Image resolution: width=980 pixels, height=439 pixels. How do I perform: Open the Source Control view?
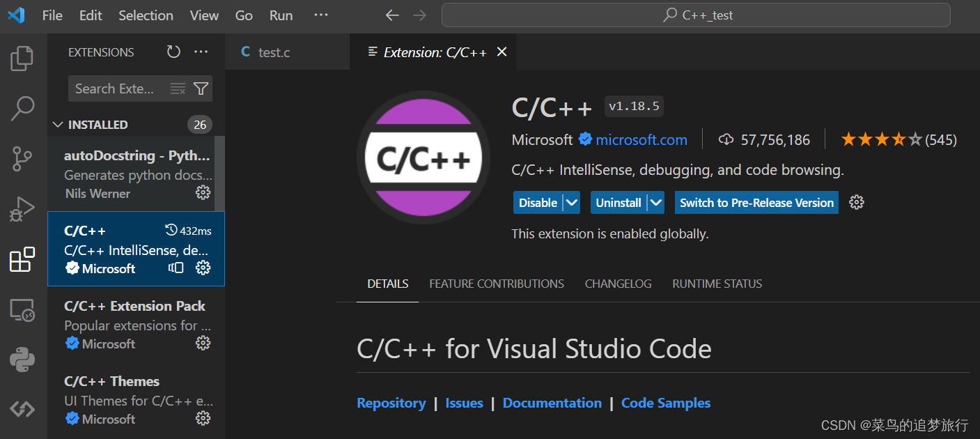click(x=22, y=159)
